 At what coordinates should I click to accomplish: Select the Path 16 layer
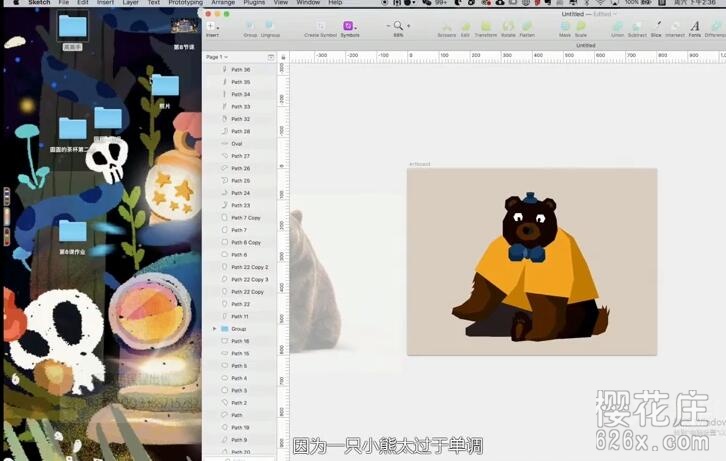[x=240, y=341]
